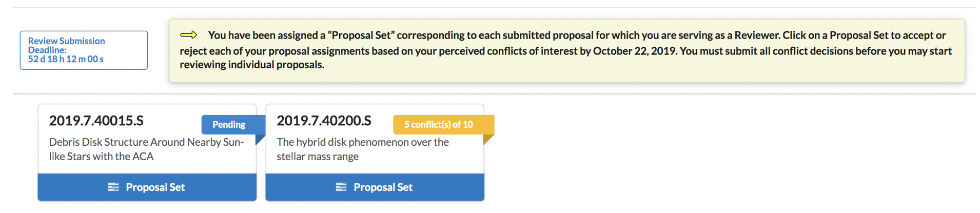Image resolution: width=980 pixels, height=213 pixels.
Task: Click the yellow arrow icon in the notice
Action: tap(189, 35)
